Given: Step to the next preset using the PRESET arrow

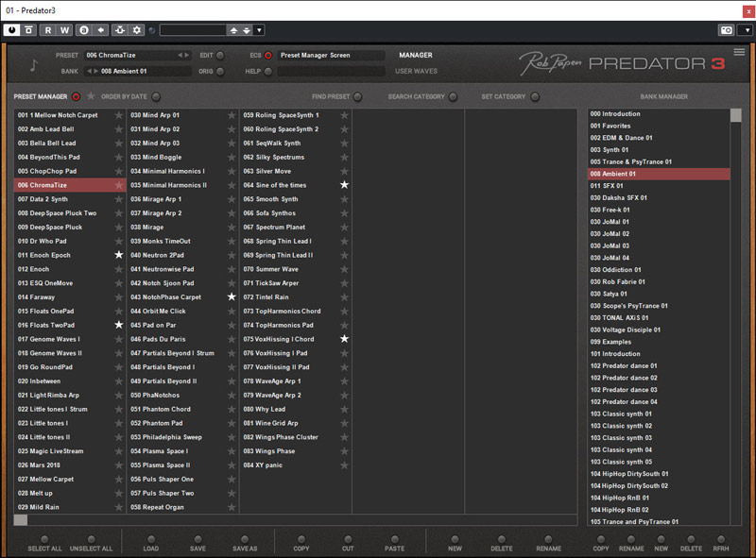Looking at the screenshot, I should [188, 56].
